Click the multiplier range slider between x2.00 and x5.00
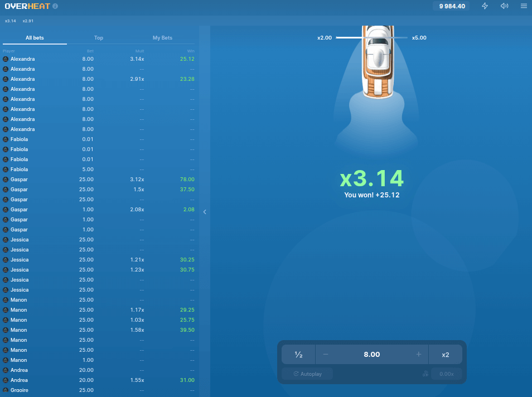This screenshot has height=397, width=532. click(x=371, y=38)
